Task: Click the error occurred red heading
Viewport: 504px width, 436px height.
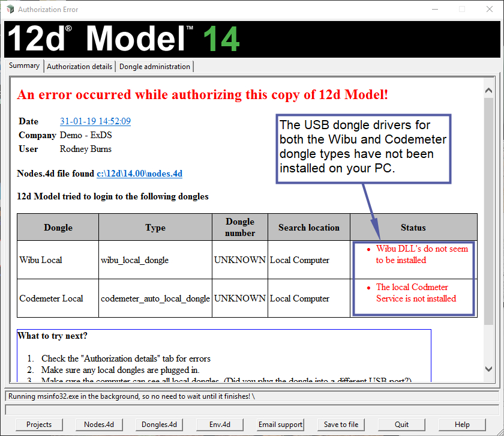Action: click(203, 95)
